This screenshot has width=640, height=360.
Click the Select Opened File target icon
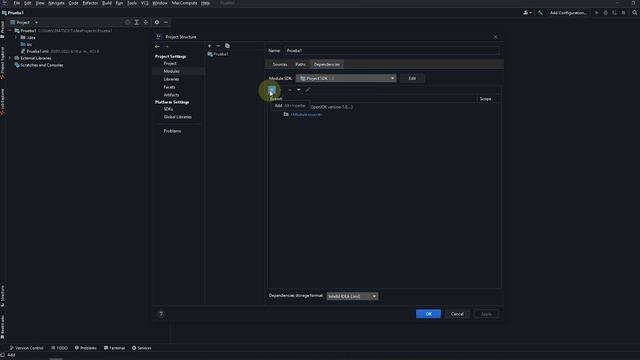(x=128, y=22)
